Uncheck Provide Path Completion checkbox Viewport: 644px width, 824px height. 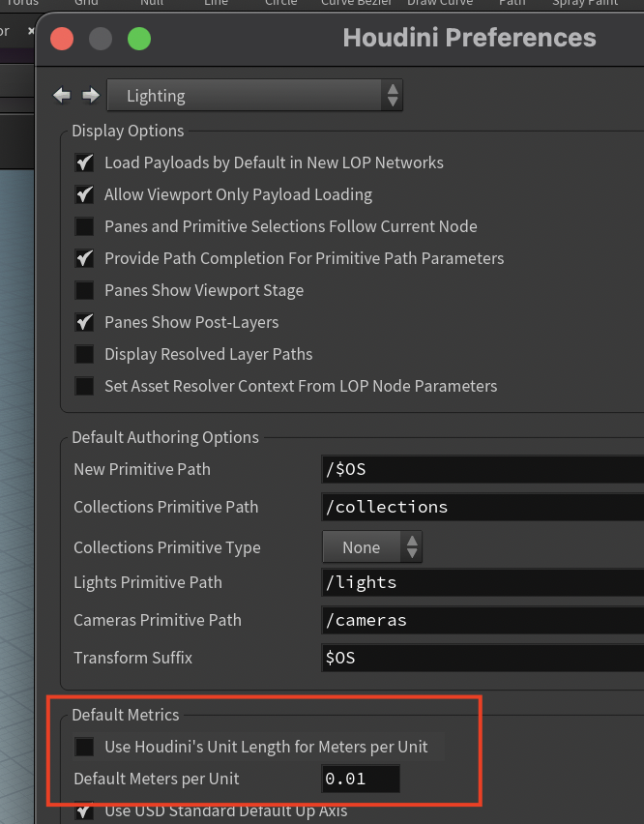(x=84, y=258)
